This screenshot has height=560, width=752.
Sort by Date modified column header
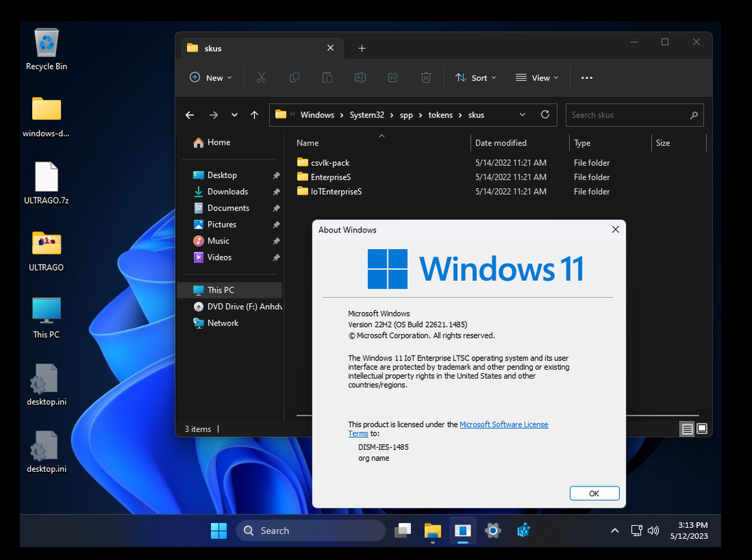[520, 143]
